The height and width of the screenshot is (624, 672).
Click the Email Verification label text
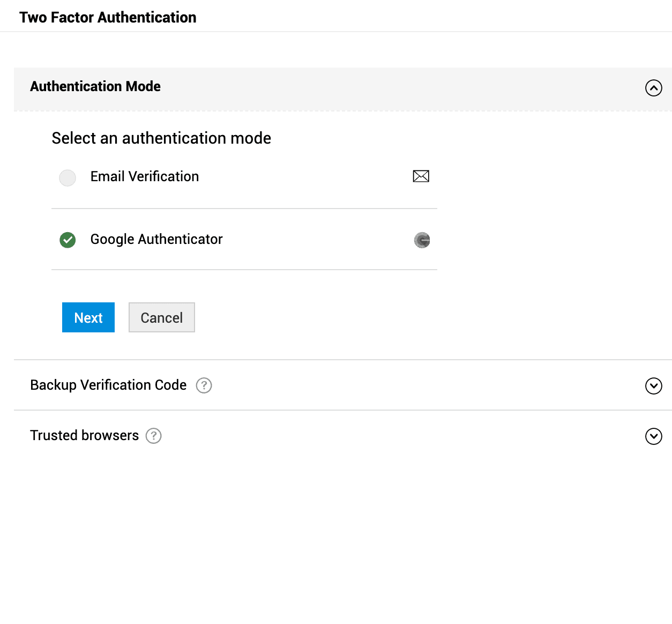145,177
